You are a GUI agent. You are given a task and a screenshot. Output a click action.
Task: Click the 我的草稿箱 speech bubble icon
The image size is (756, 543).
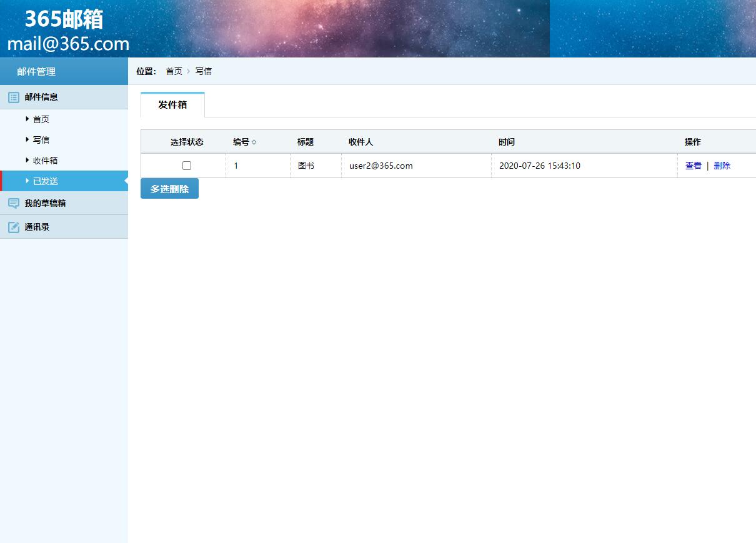click(14, 202)
